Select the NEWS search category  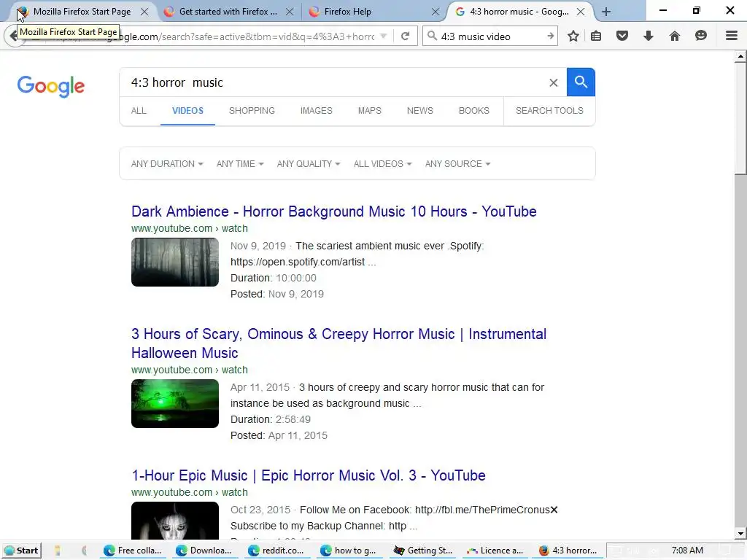[x=419, y=111]
